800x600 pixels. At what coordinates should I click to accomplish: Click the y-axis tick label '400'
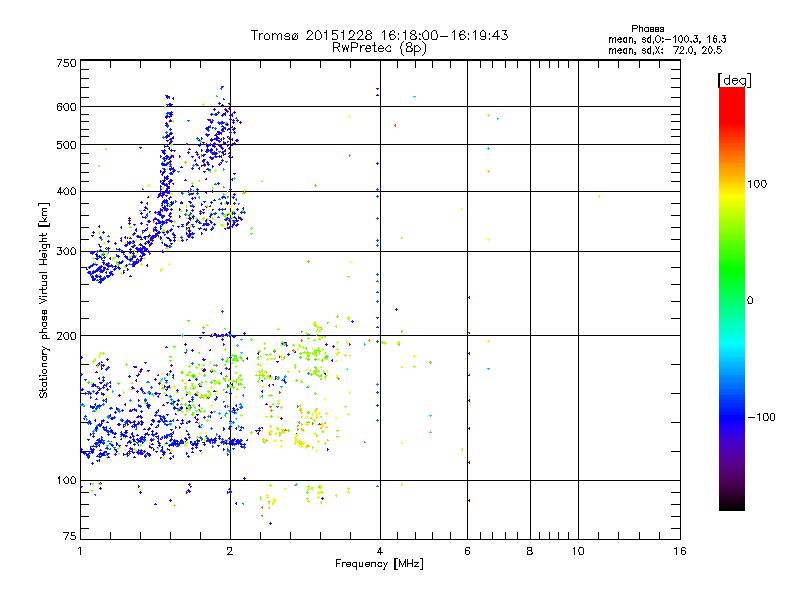[66, 192]
